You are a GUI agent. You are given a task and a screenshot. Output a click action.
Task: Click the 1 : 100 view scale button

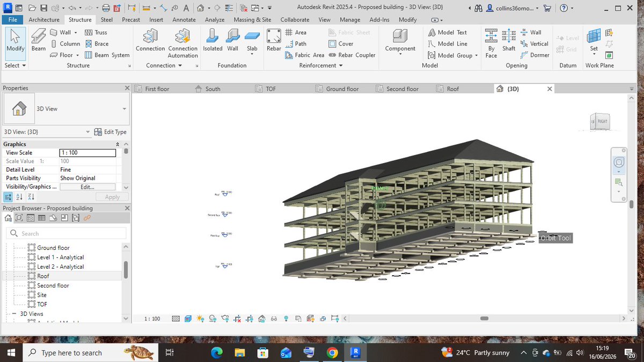pos(152,319)
